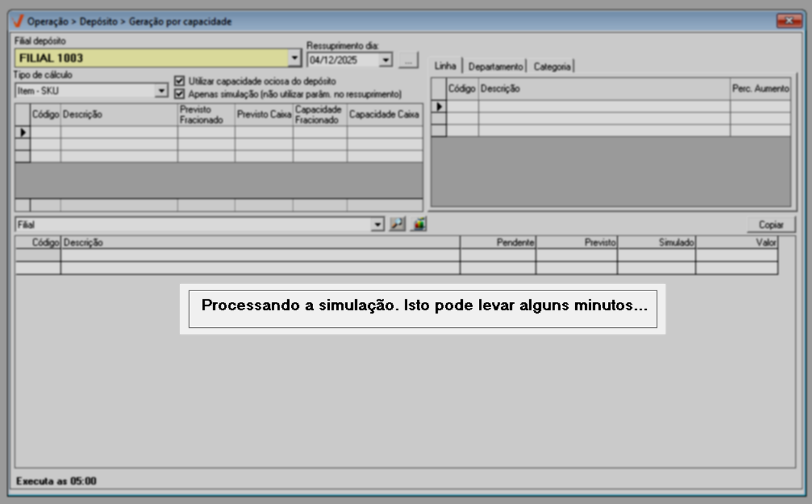The height and width of the screenshot is (504, 812).
Task: Click the Copiar button
Action: (771, 225)
